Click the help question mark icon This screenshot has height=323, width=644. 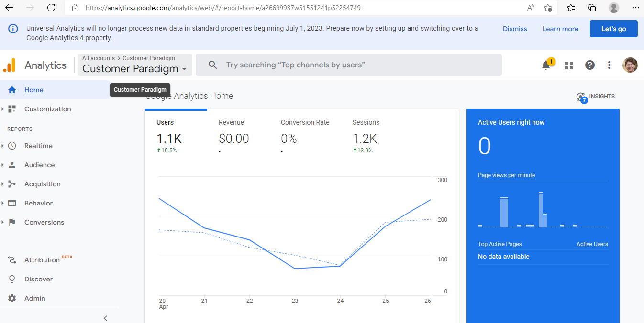[x=590, y=65]
